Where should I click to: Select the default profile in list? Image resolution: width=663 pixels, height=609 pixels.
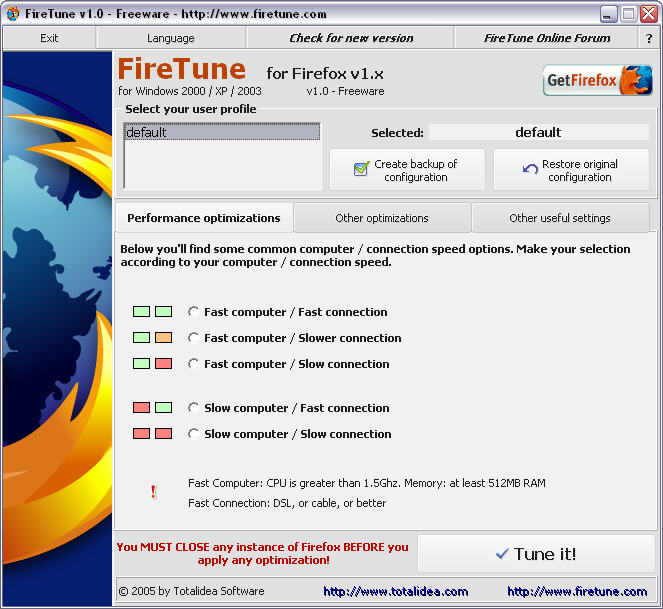(222, 132)
